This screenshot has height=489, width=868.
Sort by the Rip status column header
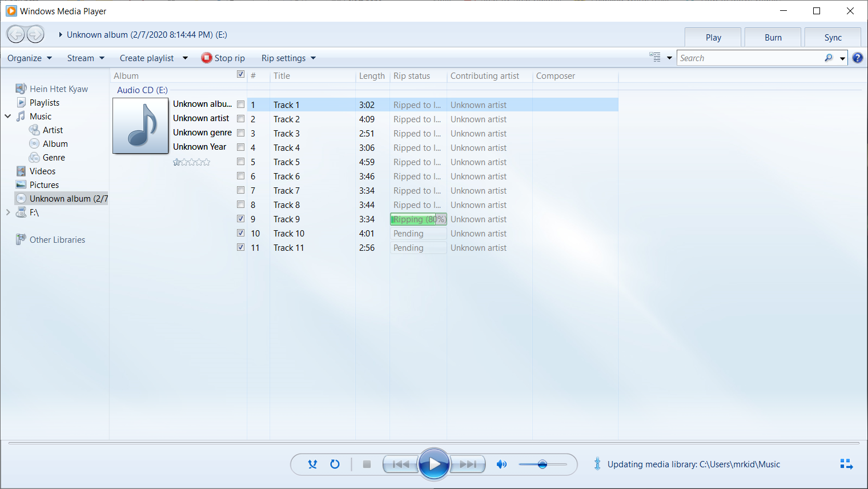point(418,76)
